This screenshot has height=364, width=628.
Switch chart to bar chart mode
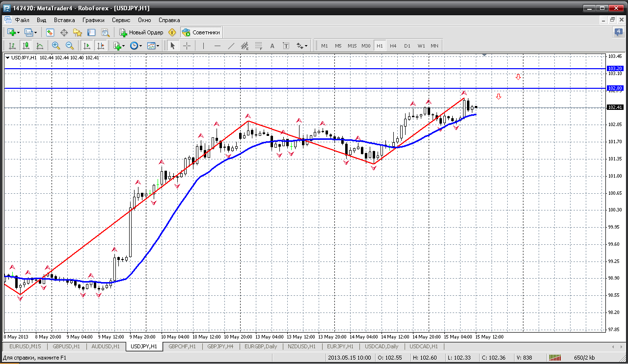12,46
